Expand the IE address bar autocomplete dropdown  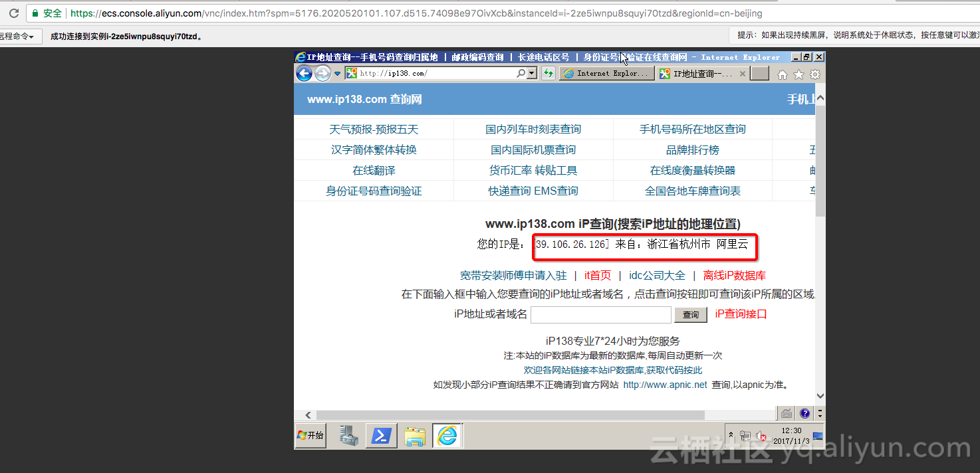pos(532,74)
